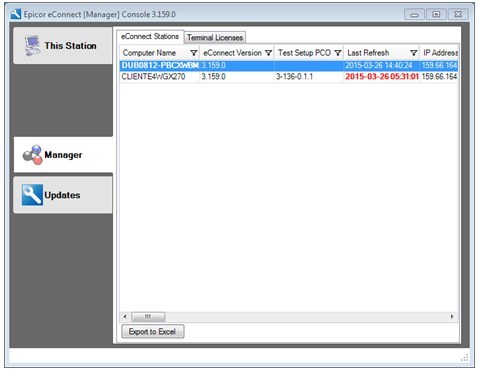Click the red 2015-03-26 05:31:01 refresh time
The image size is (478, 372).
point(382,77)
